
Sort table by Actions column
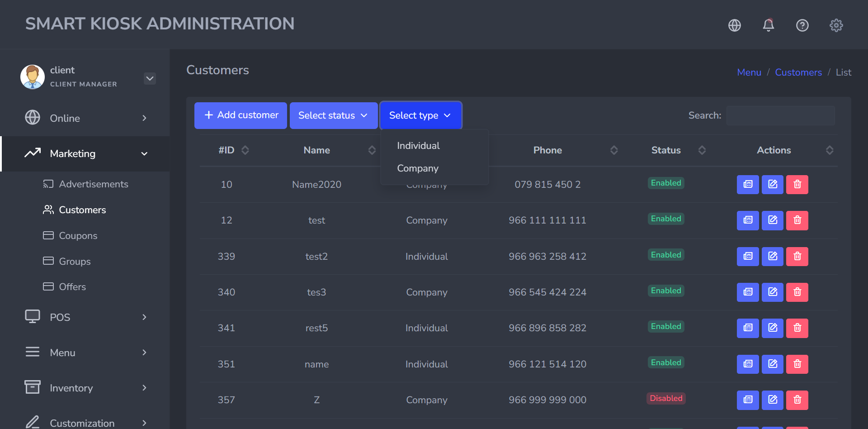coord(774,150)
